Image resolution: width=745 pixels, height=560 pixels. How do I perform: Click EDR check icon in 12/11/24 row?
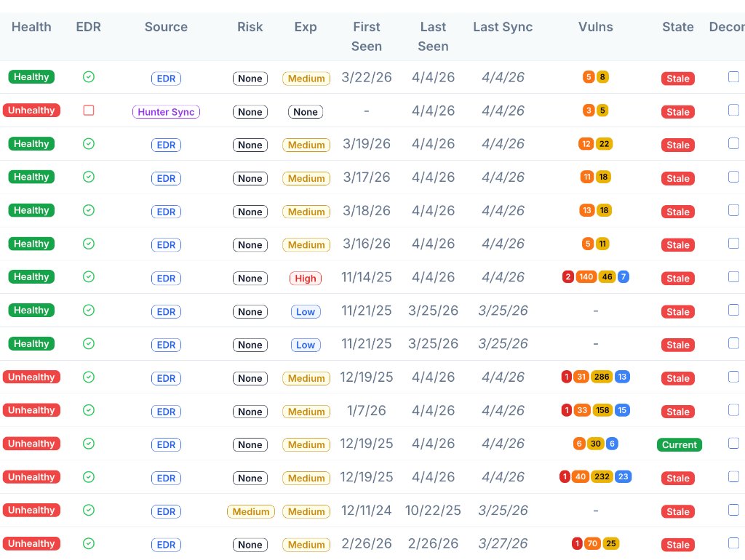click(88, 510)
